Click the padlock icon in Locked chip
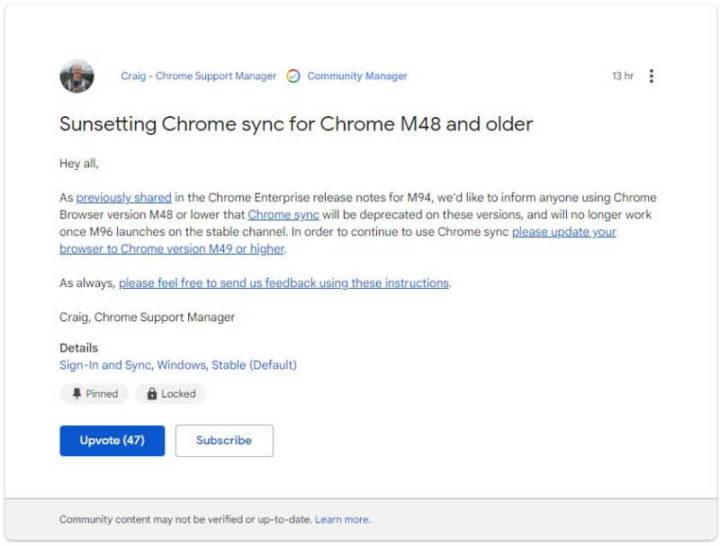This screenshot has width=720, height=546. [x=152, y=394]
